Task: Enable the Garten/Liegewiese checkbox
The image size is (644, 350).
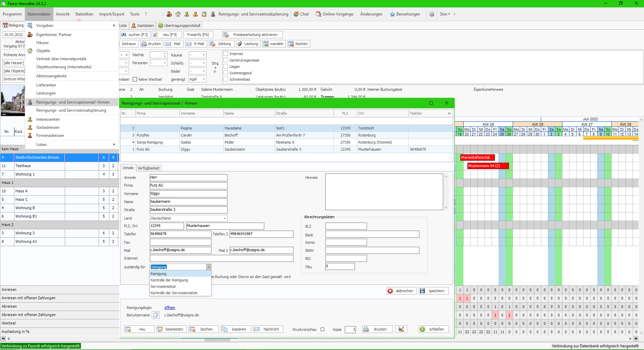Action: coord(226,60)
